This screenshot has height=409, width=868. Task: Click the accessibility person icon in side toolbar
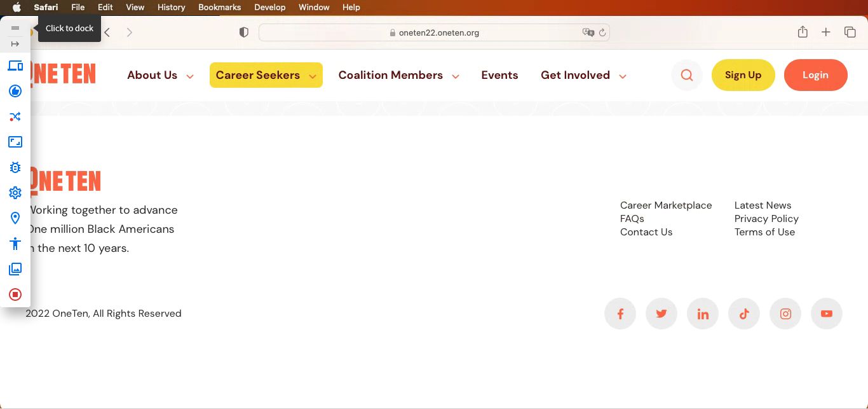pyautogui.click(x=15, y=244)
